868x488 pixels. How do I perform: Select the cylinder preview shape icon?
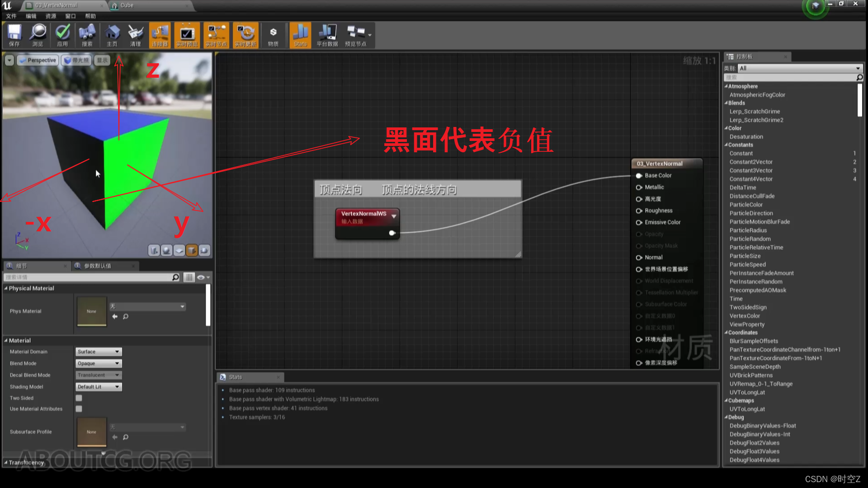(154, 250)
